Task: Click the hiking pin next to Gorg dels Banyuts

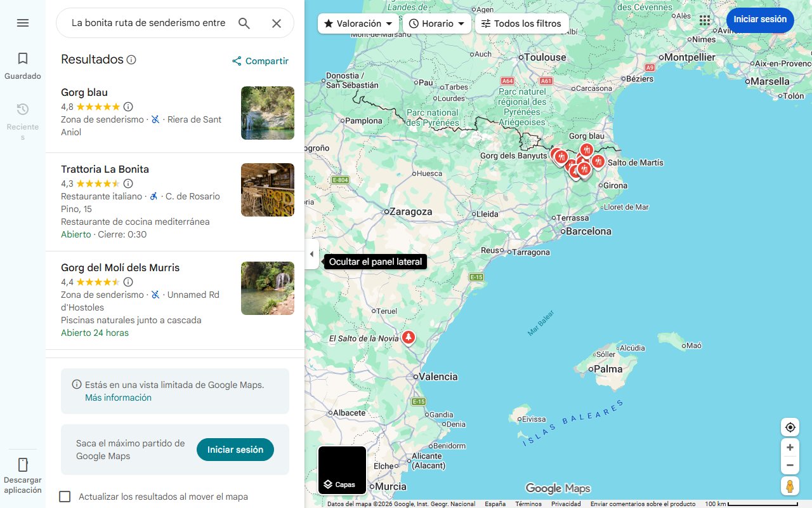Action: click(x=561, y=156)
